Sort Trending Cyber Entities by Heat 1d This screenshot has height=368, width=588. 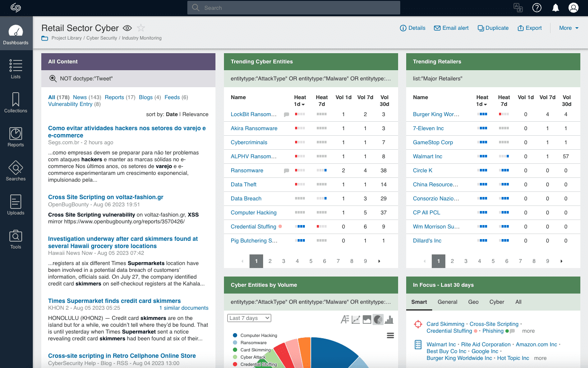(x=300, y=101)
